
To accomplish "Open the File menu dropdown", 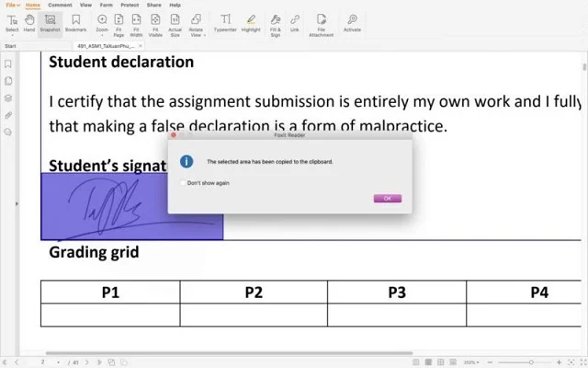I will [13, 5].
